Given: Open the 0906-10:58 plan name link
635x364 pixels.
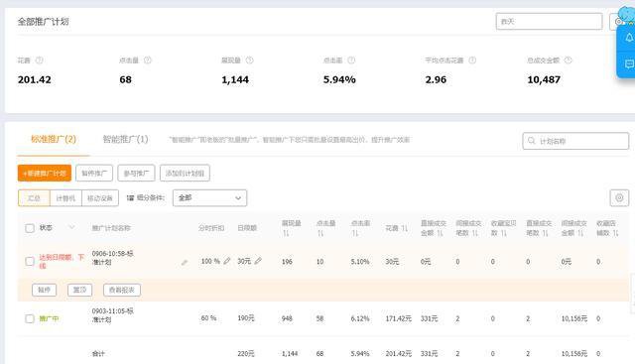Looking at the screenshot, I should tap(112, 258).
